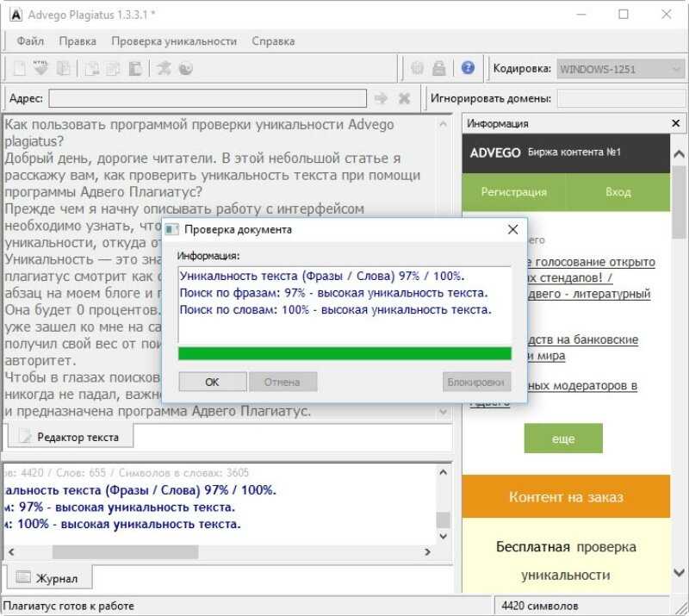Viewport: 689px width, 616px height.
Task: Select the Поиск по фразам: 97% line
Action: 333,293
